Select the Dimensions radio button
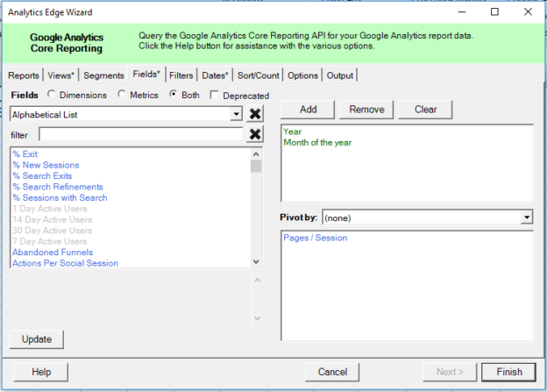 pos(51,94)
